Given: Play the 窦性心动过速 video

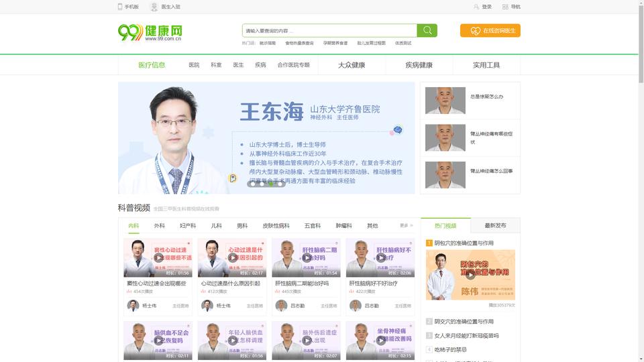Looking at the screenshot, I should [158, 257].
